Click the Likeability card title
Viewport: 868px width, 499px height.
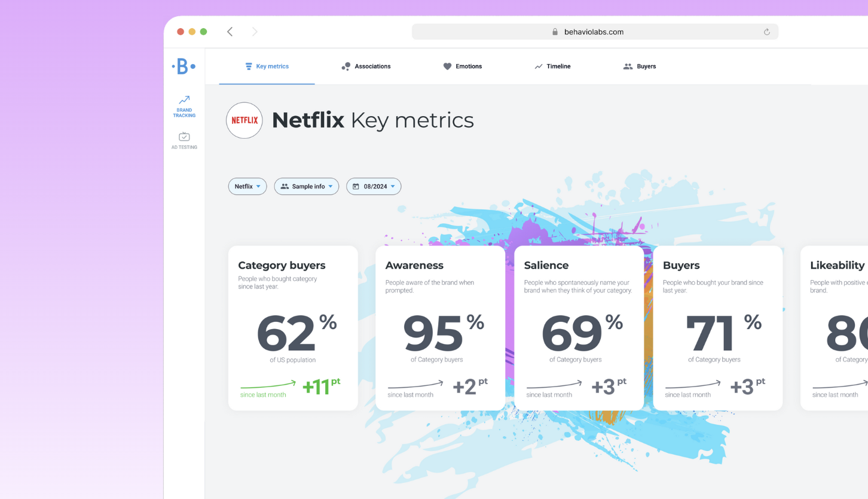837,266
